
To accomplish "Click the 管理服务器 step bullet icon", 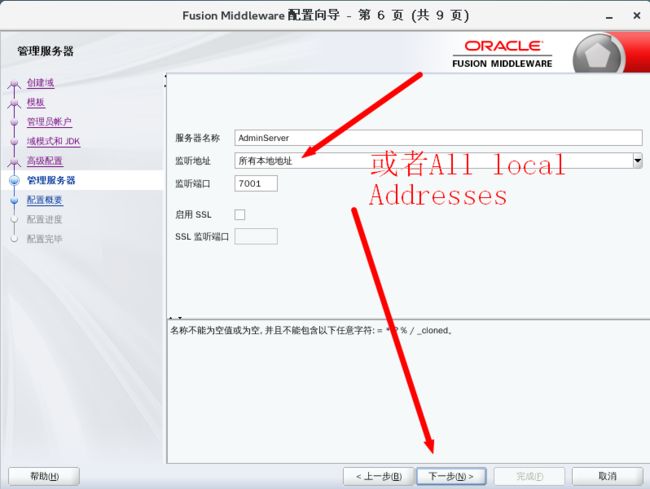I will click(15, 180).
